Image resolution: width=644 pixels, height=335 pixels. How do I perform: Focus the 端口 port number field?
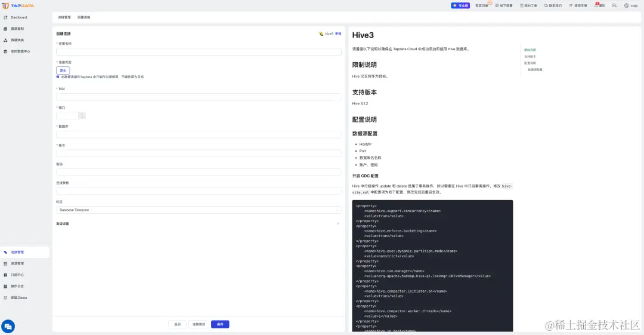click(x=67, y=116)
